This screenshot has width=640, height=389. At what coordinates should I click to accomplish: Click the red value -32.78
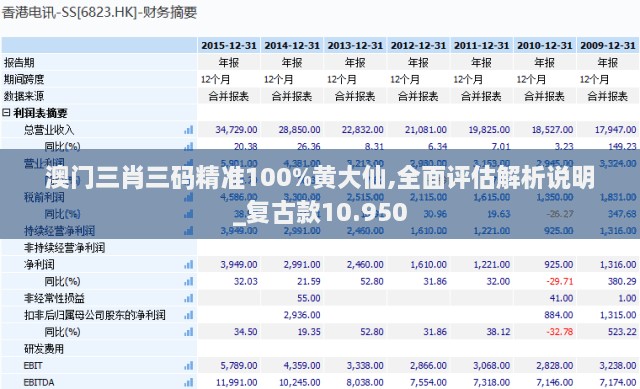pos(560,332)
